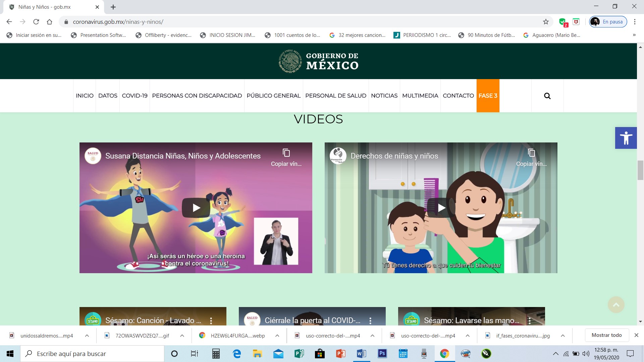Open the DATOS menu item
Screen dimensions: 644x362
108,96
